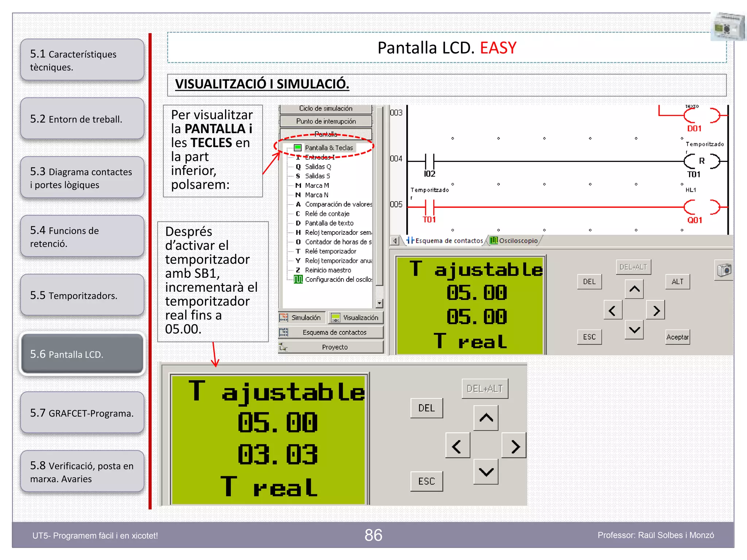Image resolution: width=747 pixels, height=560 pixels.
Task: Click the Q01 output coil
Action: pos(701,207)
